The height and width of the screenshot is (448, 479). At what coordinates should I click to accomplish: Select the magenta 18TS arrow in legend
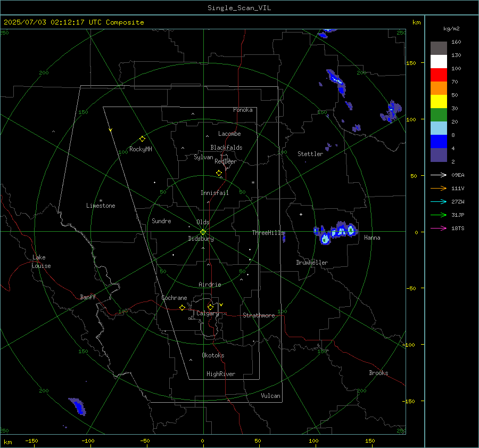pyautogui.click(x=439, y=228)
